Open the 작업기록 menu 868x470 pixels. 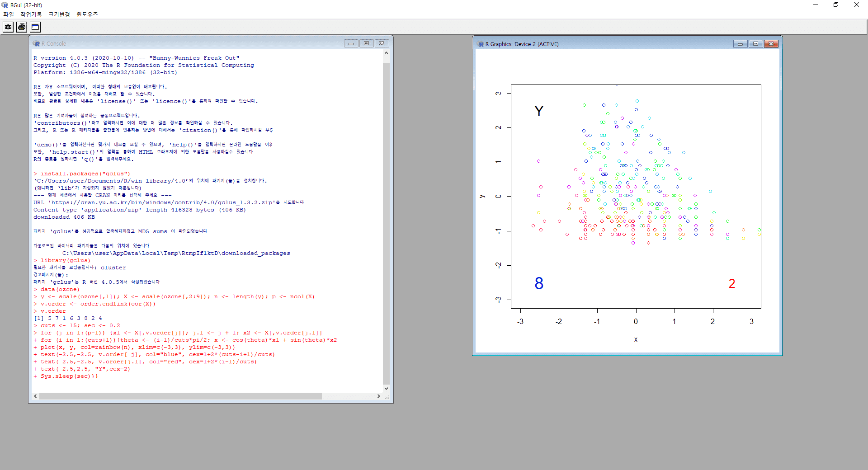31,14
